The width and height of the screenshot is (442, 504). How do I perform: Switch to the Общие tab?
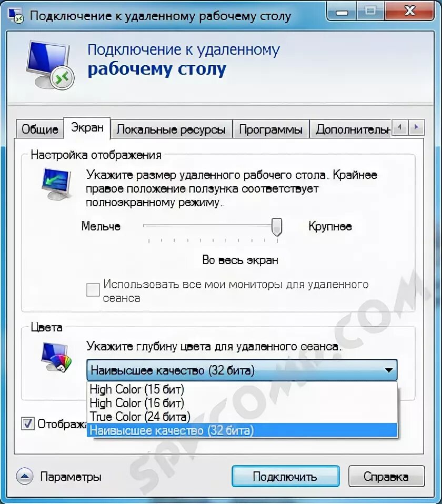(x=39, y=129)
